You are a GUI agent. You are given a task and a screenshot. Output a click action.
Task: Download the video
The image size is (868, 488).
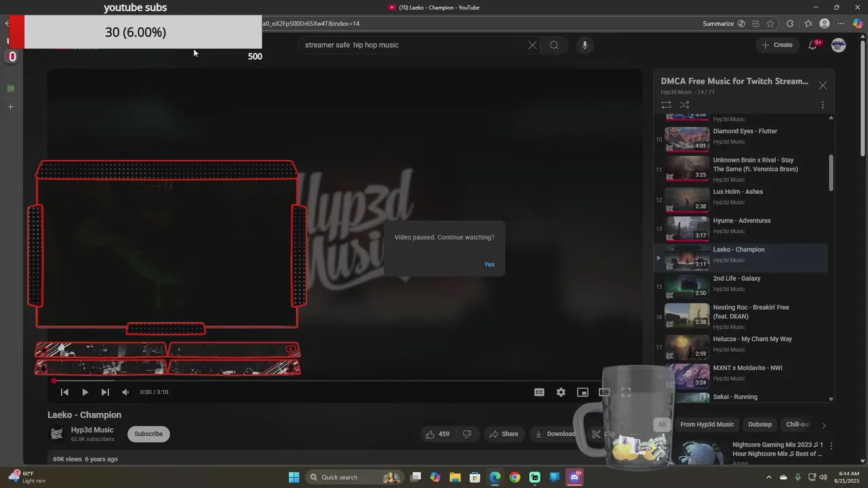coord(555,434)
